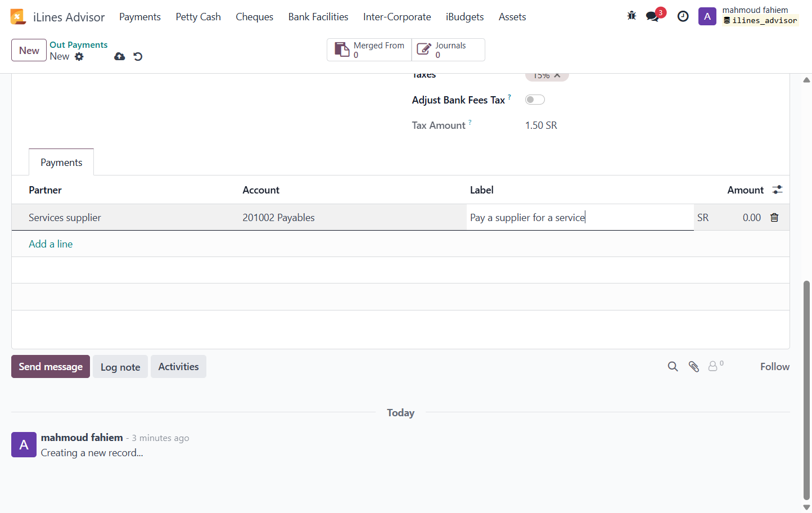Click the Merged From document icon
The image size is (812, 513).
pyautogui.click(x=342, y=49)
